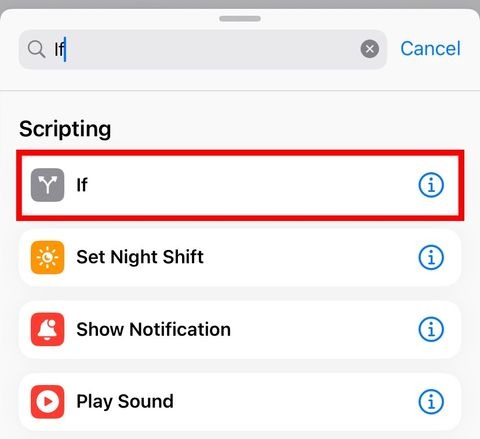Show info about the Show Notification action

coord(431,329)
